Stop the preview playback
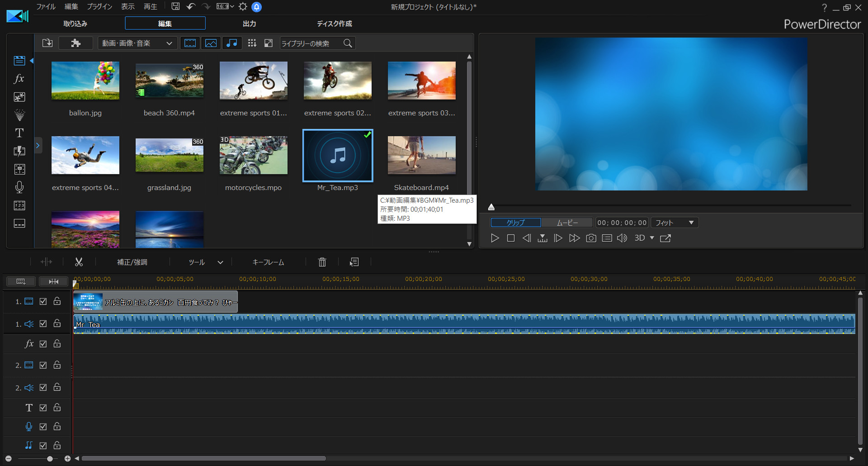This screenshot has width=868, height=466. 511,238
